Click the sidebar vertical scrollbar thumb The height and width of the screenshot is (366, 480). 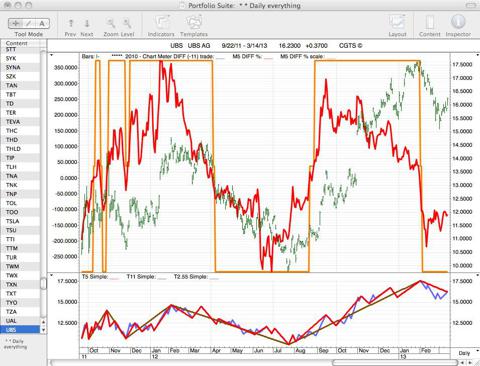tap(43, 284)
